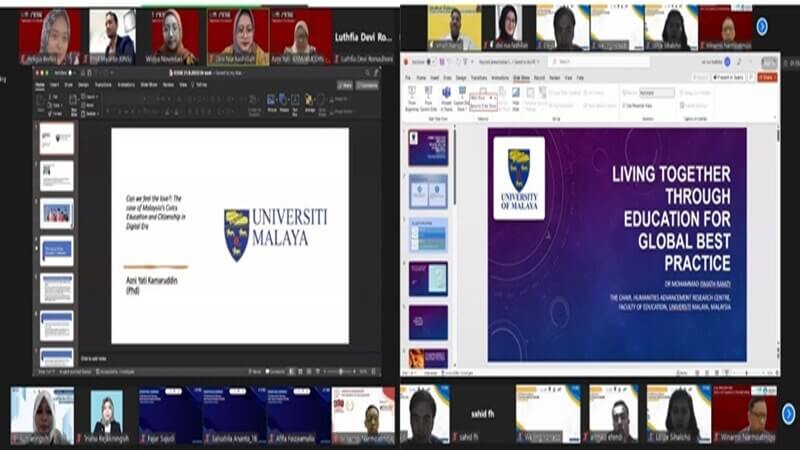This screenshot has width=800, height=450.
Task: Click Cut icon in left PowerPoint ribbon
Action: pyautogui.click(x=53, y=96)
